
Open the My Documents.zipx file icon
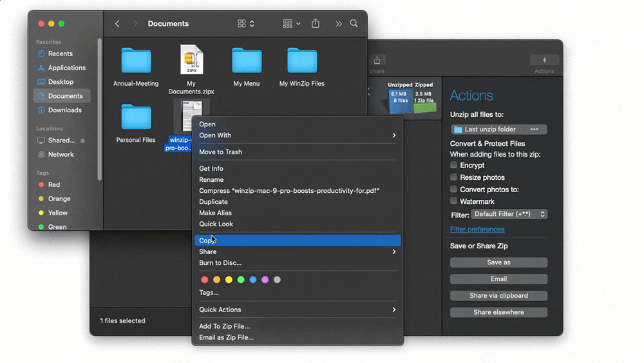click(191, 61)
